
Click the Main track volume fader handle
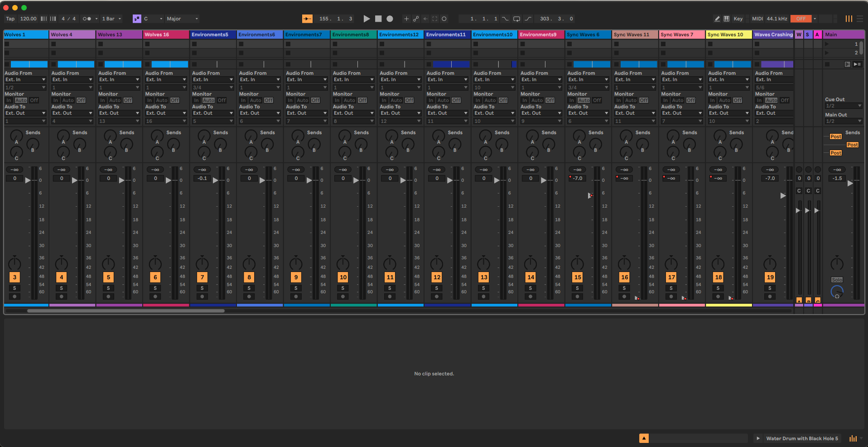[x=850, y=183]
